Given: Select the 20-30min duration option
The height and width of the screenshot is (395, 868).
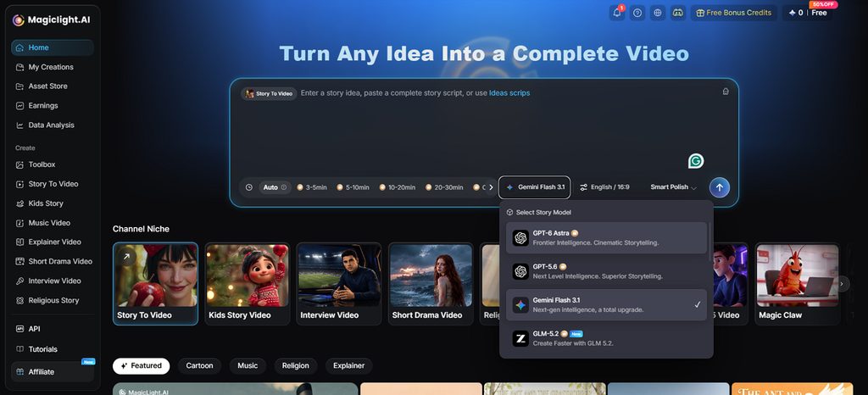Looking at the screenshot, I should (444, 187).
